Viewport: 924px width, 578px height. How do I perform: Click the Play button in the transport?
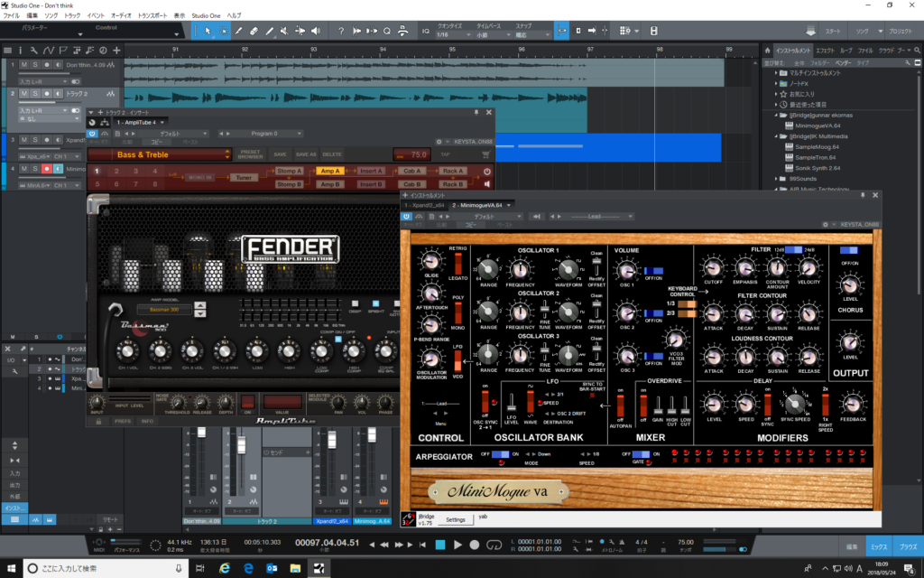(457, 545)
